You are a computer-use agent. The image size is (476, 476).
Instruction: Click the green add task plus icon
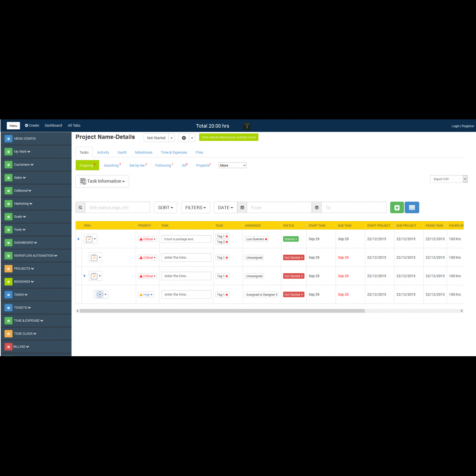click(397, 207)
